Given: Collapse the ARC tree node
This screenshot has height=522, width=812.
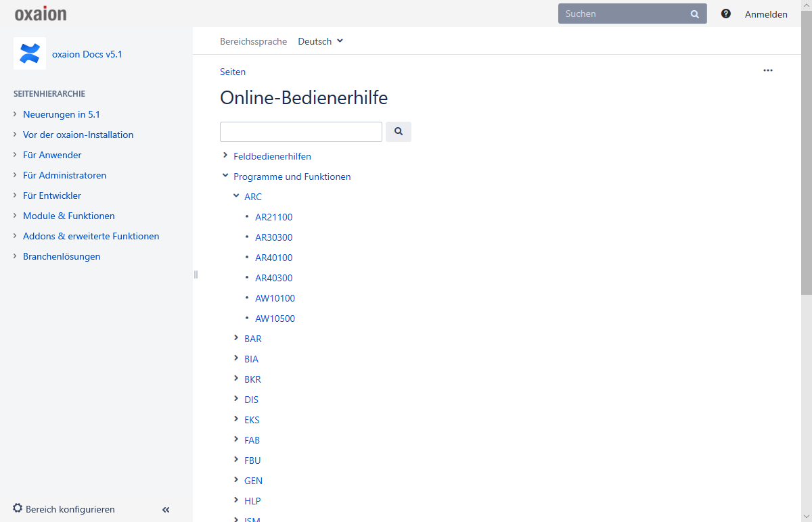Looking at the screenshot, I should coord(236,196).
